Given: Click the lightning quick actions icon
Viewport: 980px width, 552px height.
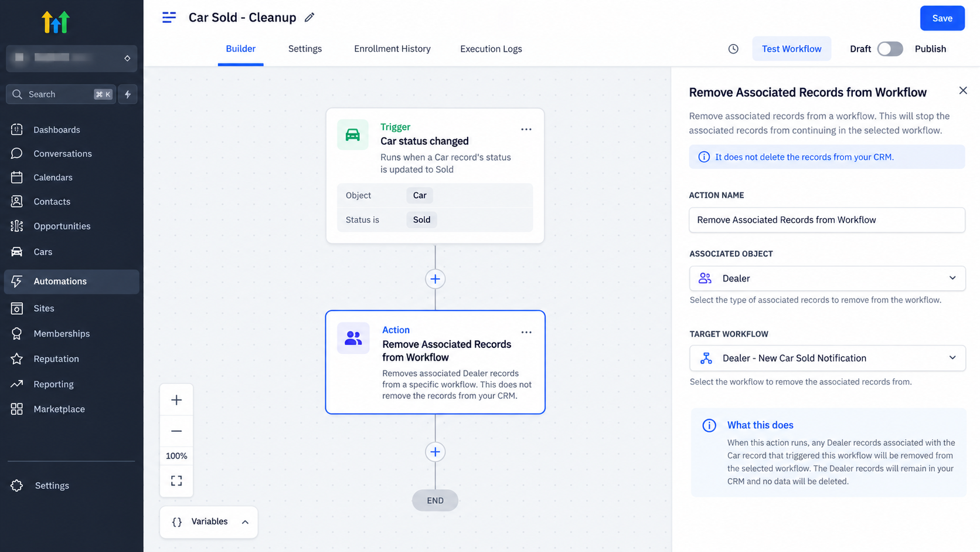Looking at the screenshot, I should click(x=128, y=94).
